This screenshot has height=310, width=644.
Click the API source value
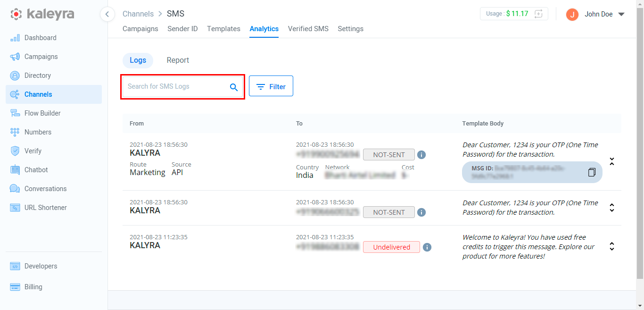click(177, 173)
